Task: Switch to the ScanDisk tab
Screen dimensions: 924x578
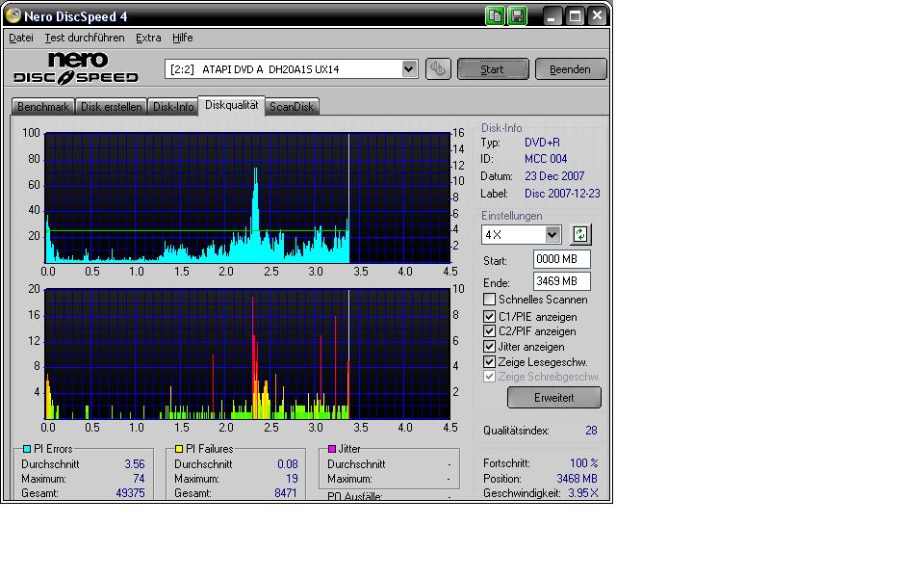Action: 292,107
